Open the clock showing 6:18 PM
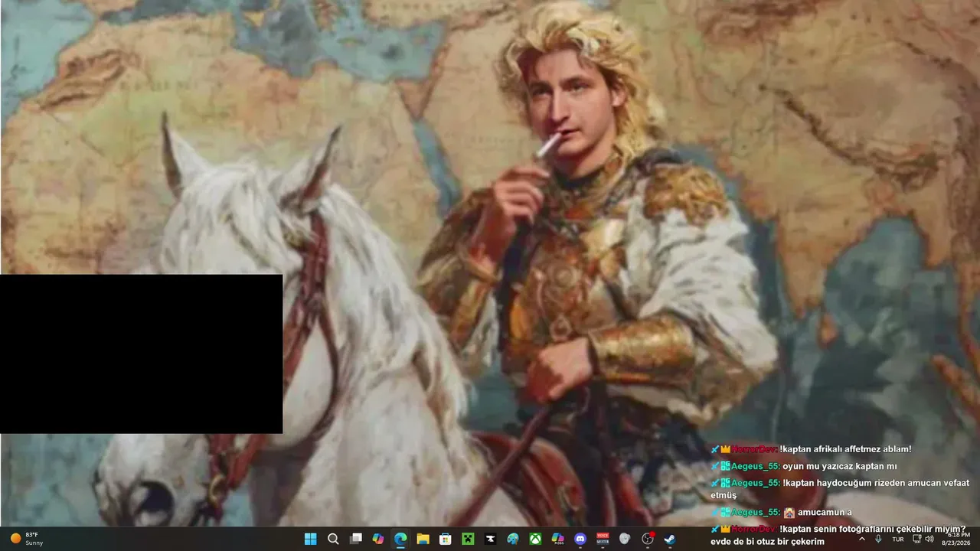 (958, 539)
